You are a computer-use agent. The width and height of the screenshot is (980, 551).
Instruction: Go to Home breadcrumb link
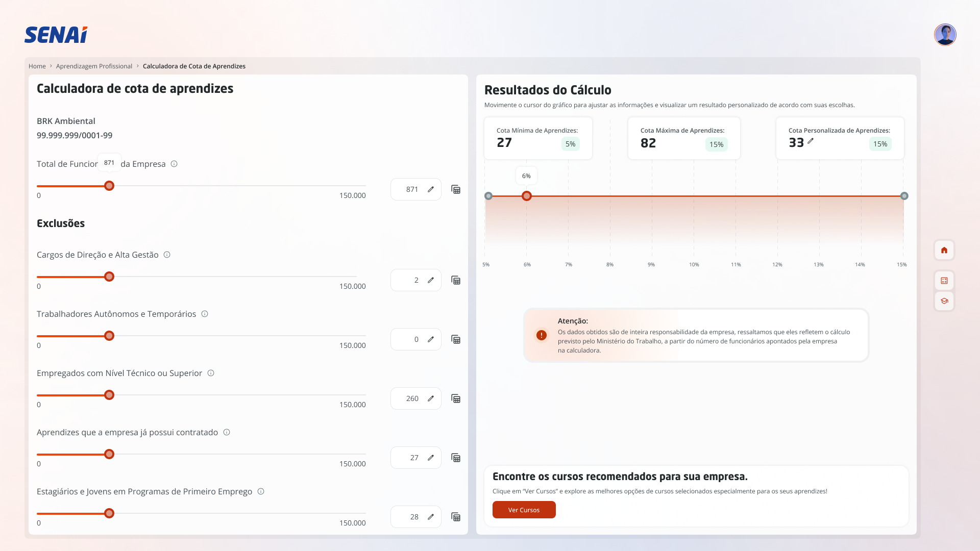tap(37, 66)
